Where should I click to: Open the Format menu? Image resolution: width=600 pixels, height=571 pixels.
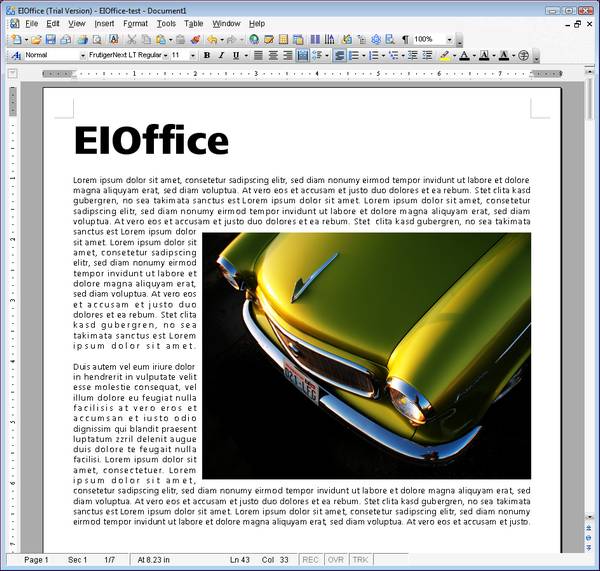pos(135,24)
